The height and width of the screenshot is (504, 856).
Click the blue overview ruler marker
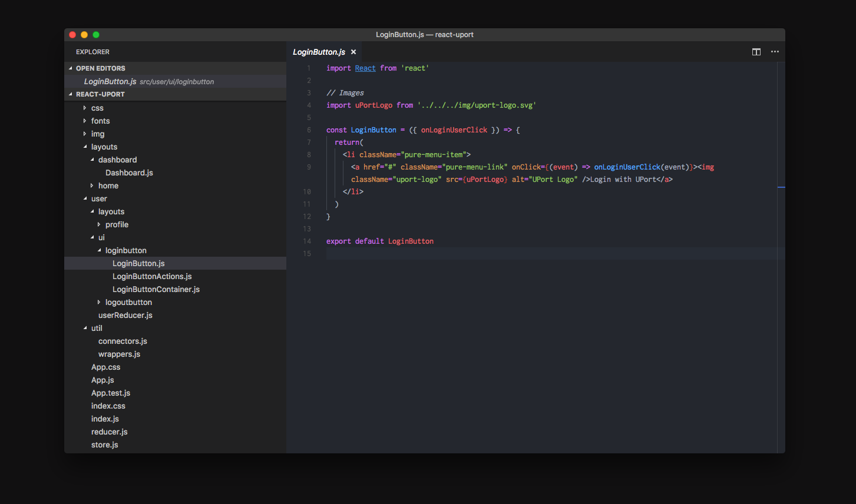pos(781,187)
